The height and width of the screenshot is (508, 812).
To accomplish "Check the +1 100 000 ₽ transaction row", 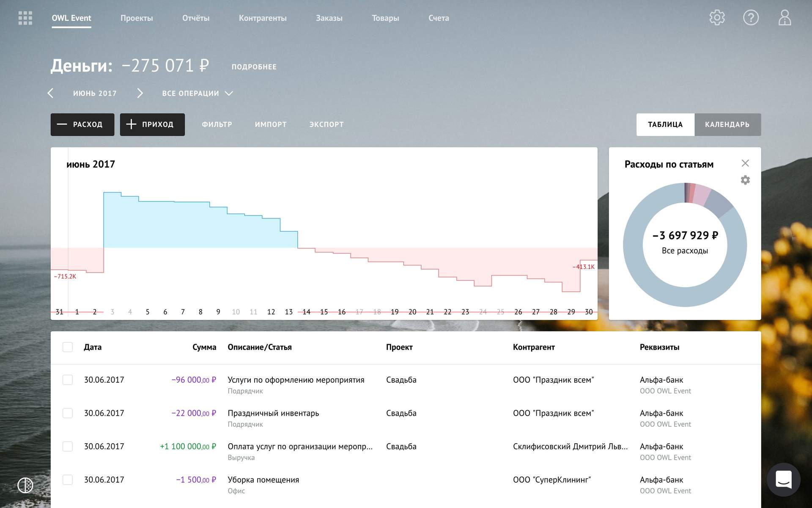I will pos(68,446).
